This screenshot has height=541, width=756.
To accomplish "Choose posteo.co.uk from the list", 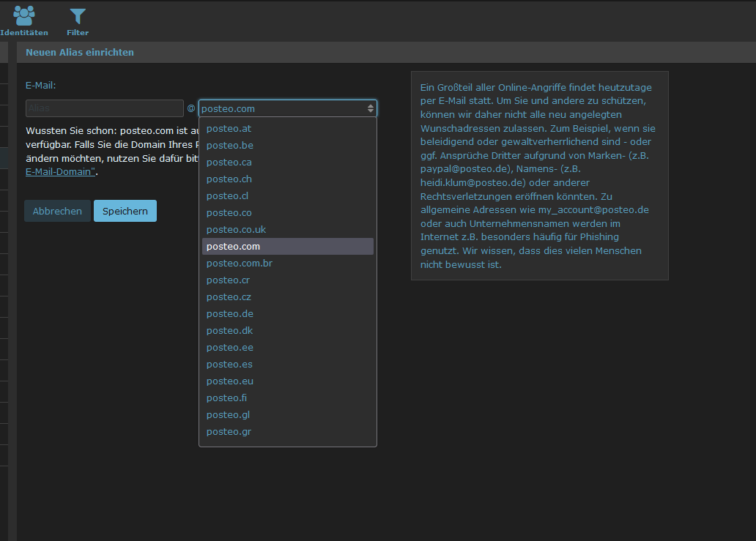I will coord(236,230).
